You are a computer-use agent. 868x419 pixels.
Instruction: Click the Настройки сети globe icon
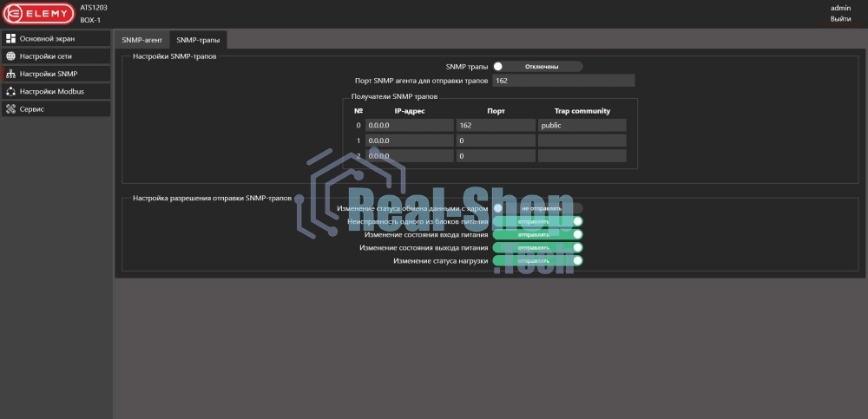[x=11, y=56]
